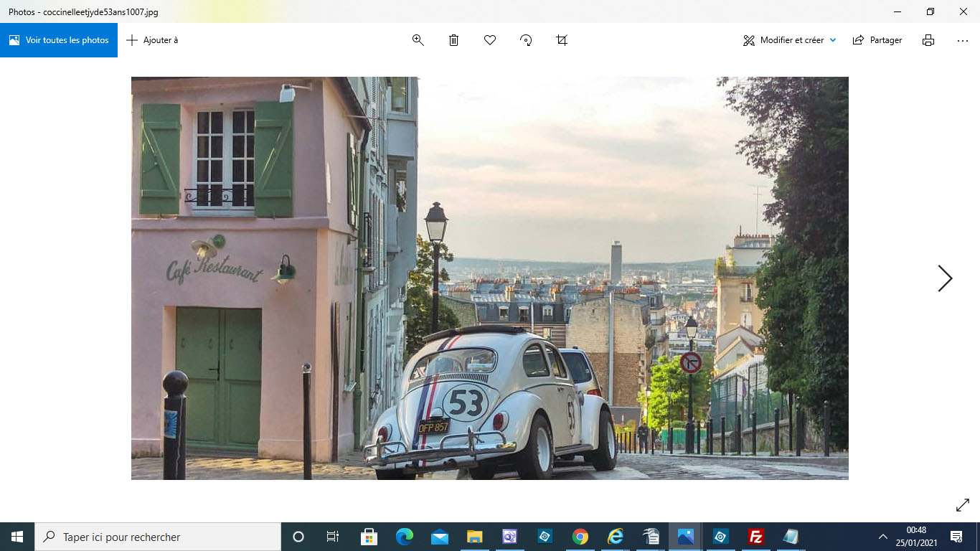
Task: Launch Internet Explorer from taskbar
Action: tap(616, 537)
